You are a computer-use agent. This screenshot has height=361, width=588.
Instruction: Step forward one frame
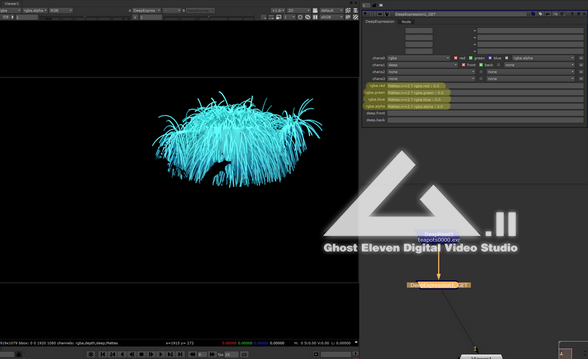tap(151, 354)
